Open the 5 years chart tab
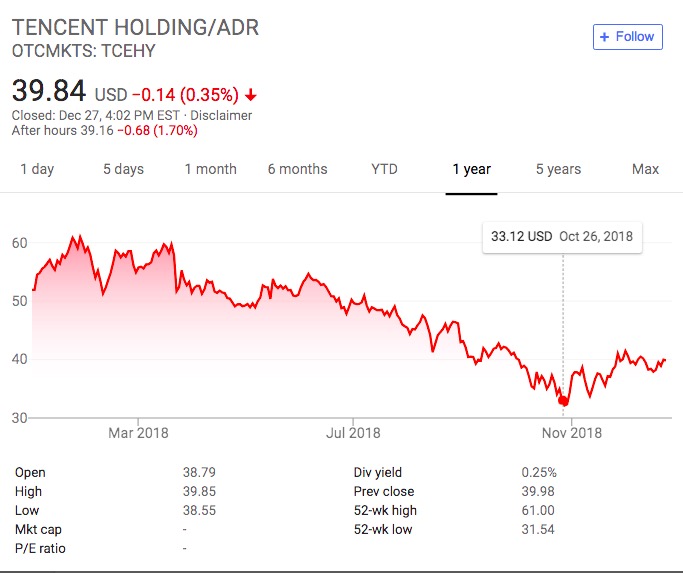This screenshot has height=573, width=683. [x=558, y=169]
